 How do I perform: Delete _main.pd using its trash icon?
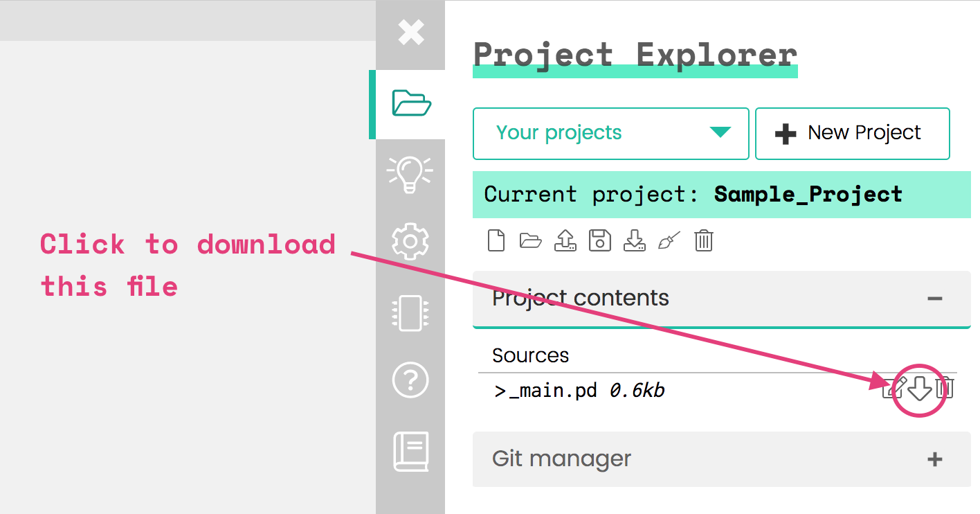tap(945, 388)
